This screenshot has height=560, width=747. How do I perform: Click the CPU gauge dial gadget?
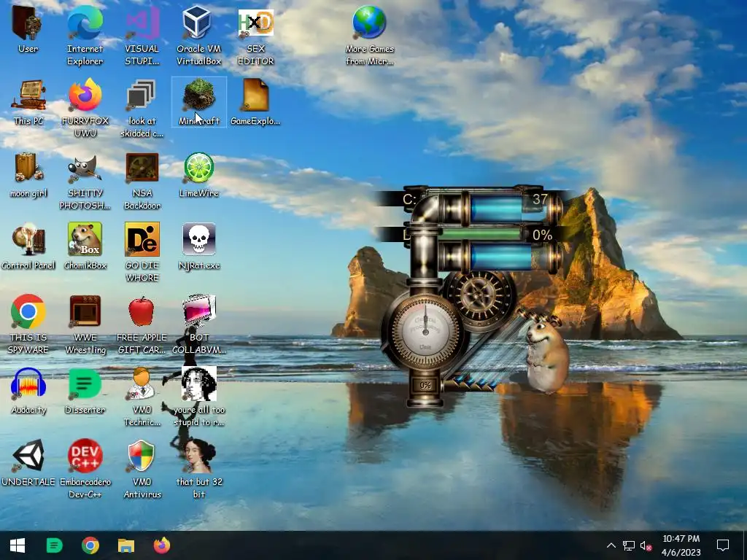[425, 332]
